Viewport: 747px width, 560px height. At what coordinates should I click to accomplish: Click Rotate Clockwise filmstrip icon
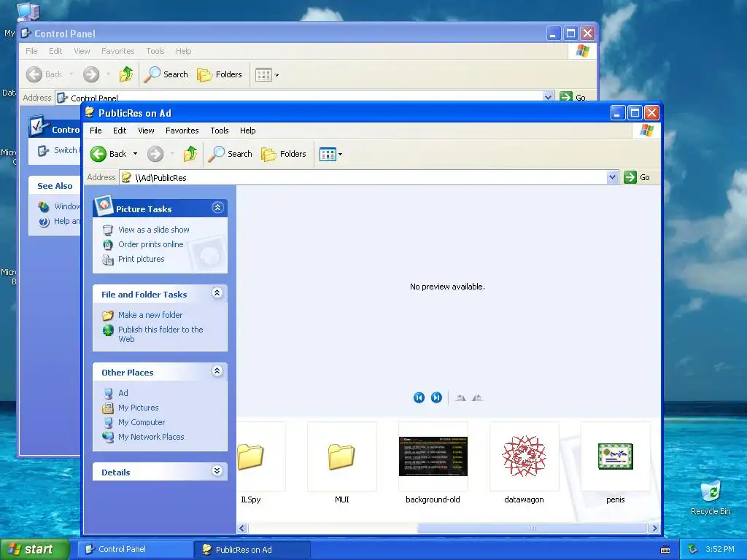(460, 397)
